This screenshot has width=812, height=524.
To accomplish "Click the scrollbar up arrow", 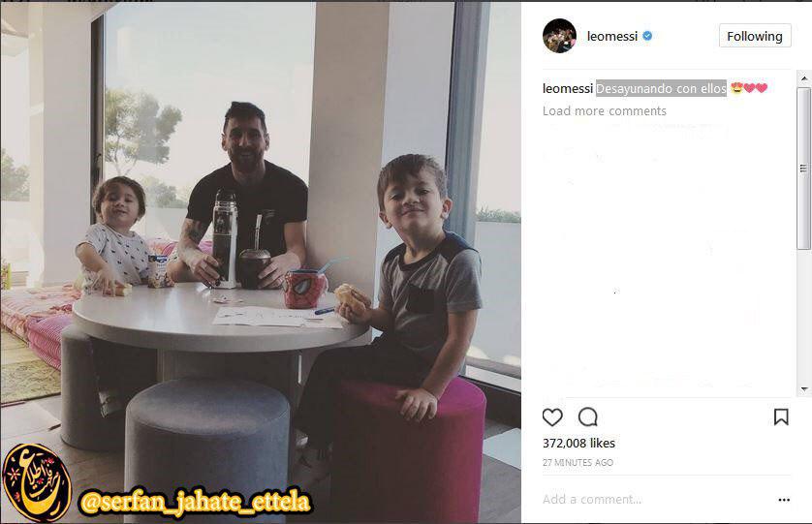I will [803, 78].
